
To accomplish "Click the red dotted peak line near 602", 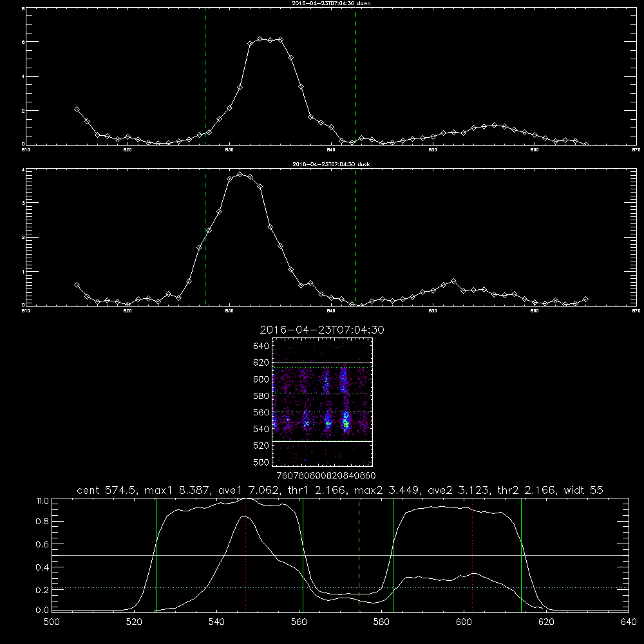I will [472, 555].
